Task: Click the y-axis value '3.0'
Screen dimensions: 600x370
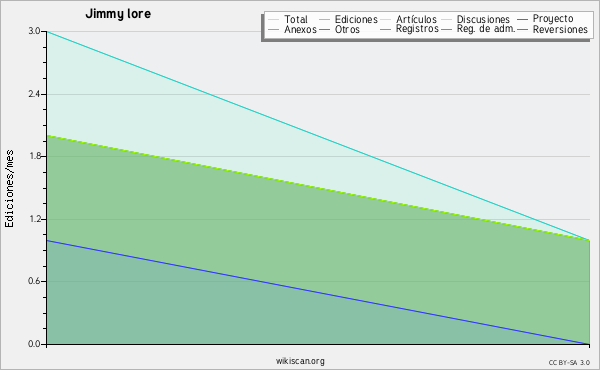Action: [x=34, y=31]
